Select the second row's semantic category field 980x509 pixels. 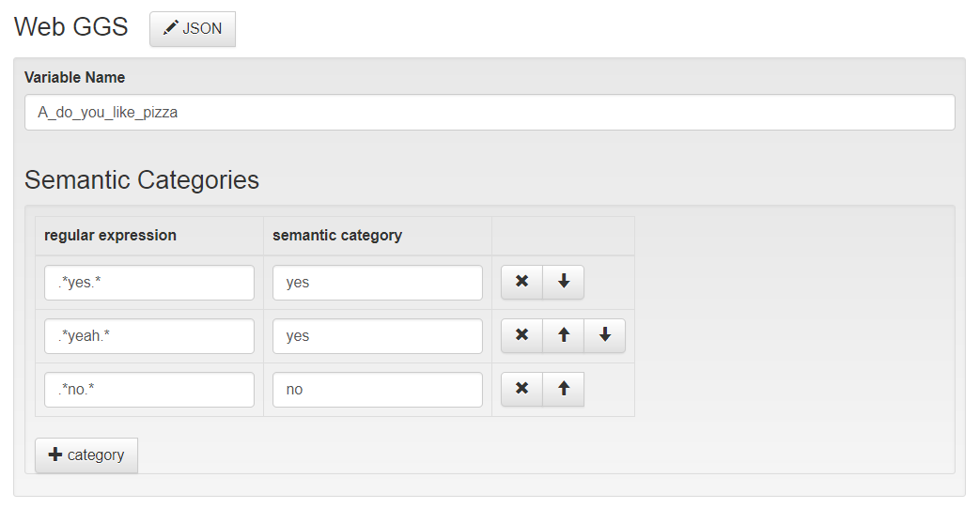click(378, 336)
